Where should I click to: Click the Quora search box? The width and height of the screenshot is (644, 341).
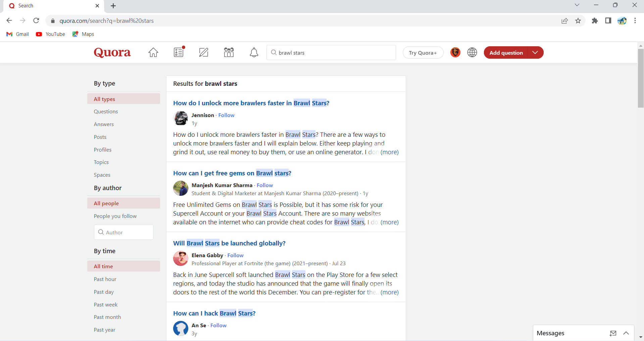tap(331, 53)
